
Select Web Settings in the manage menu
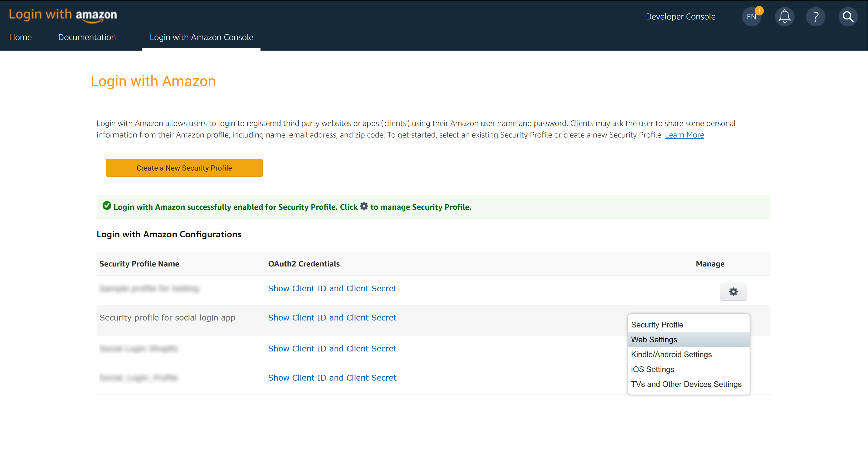point(688,339)
